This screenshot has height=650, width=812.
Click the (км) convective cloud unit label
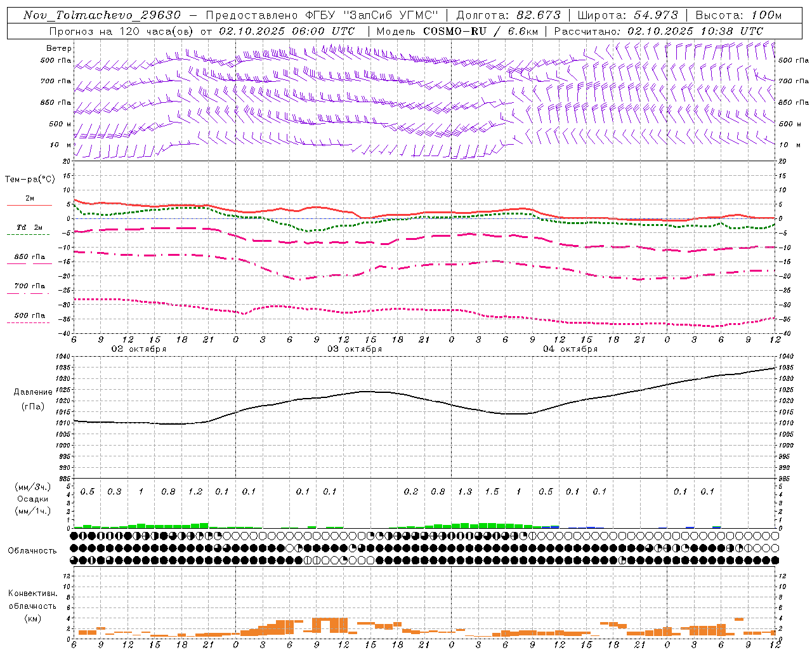pyautogui.click(x=32, y=618)
